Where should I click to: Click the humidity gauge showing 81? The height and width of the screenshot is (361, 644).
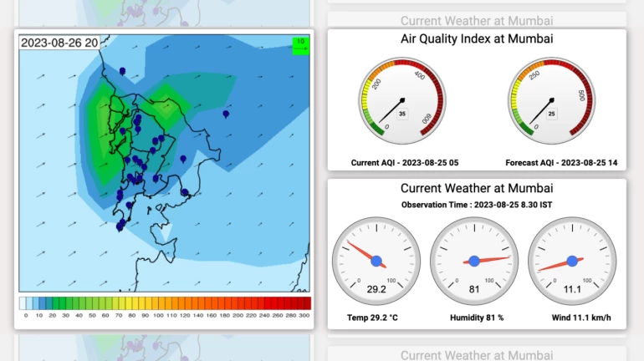tap(473, 261)
